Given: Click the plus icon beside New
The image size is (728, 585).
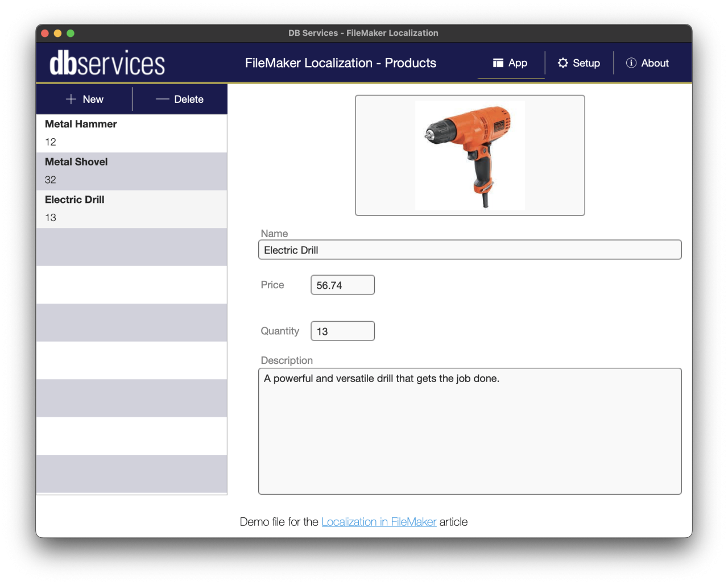Looking at the screenshot, I should [71, 99].
